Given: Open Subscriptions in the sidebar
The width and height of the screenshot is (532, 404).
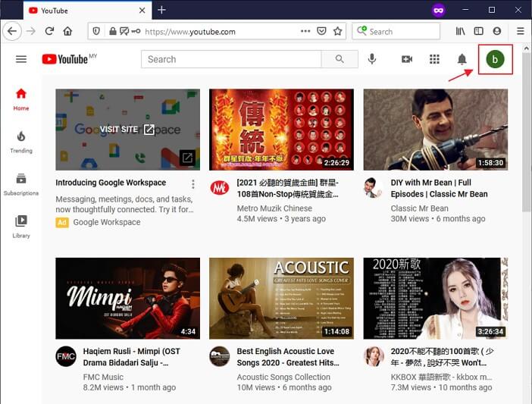Looking at the screenshot, I should tap(21, 185).
